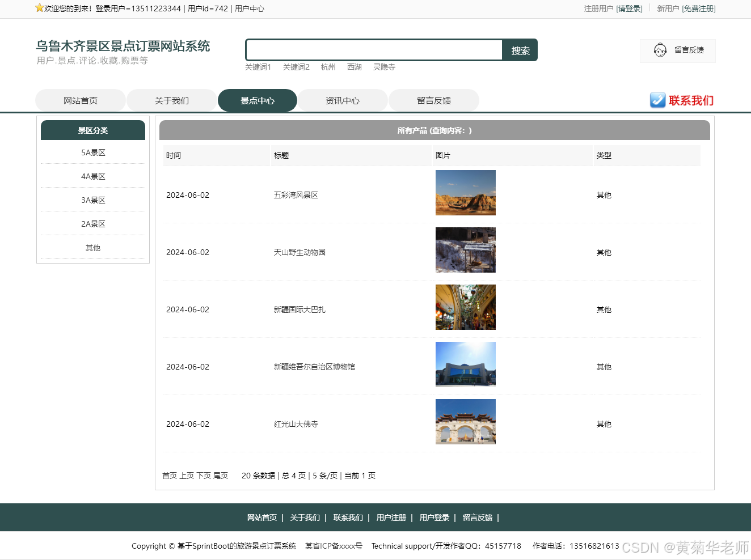
Task: Click the 五彩湾风景区 desert thumbnail
Action: pos(466,193)
